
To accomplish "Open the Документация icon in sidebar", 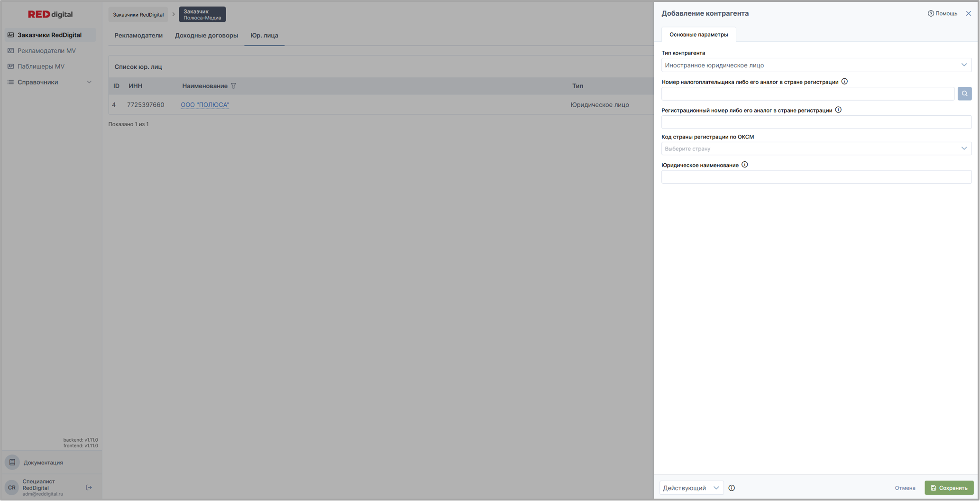I will point(12,462).
